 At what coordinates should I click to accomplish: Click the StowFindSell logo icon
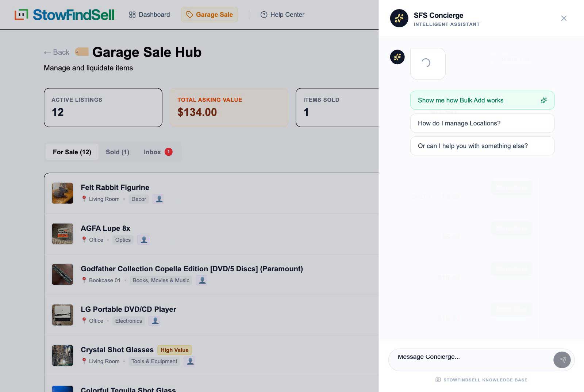pos(21,15)
